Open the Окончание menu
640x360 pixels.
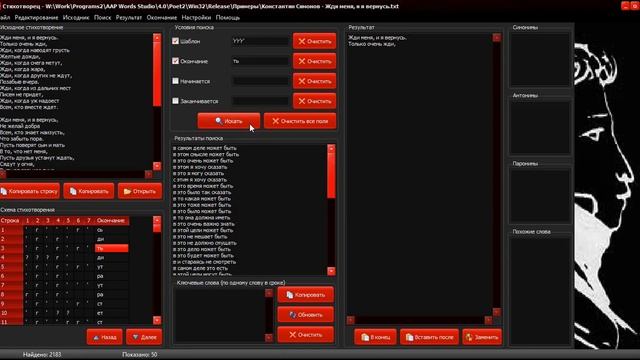tap(162, 18)
